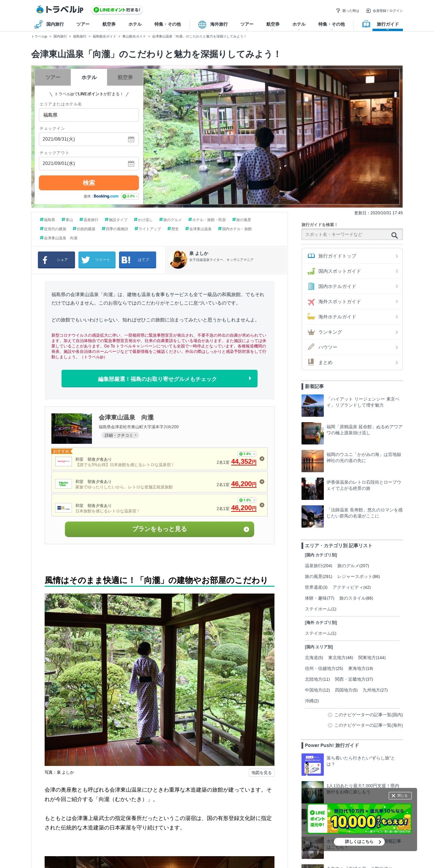Switch to the 航空券 search tab
The image size is (434, 868).
(x=125, y=77)
